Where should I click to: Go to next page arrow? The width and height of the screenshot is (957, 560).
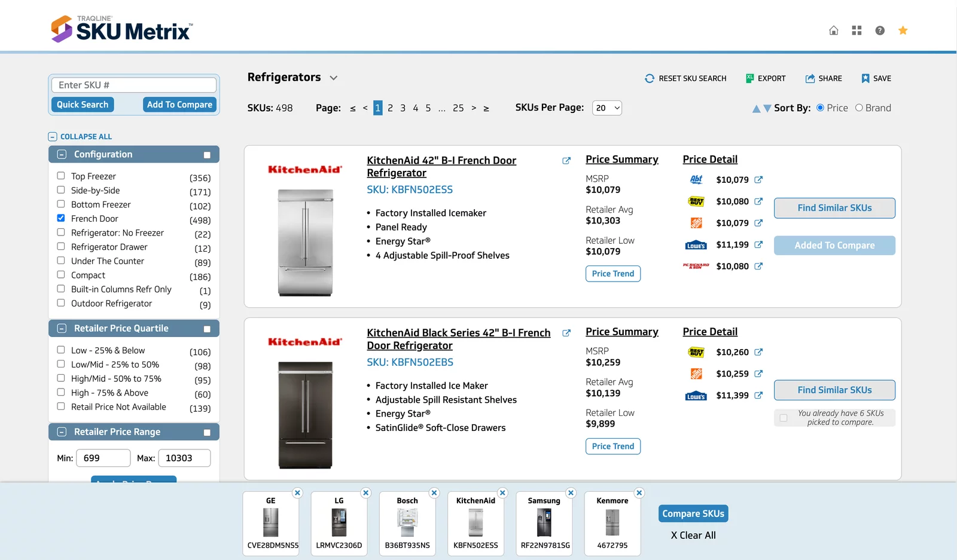(x=474, y=108)
